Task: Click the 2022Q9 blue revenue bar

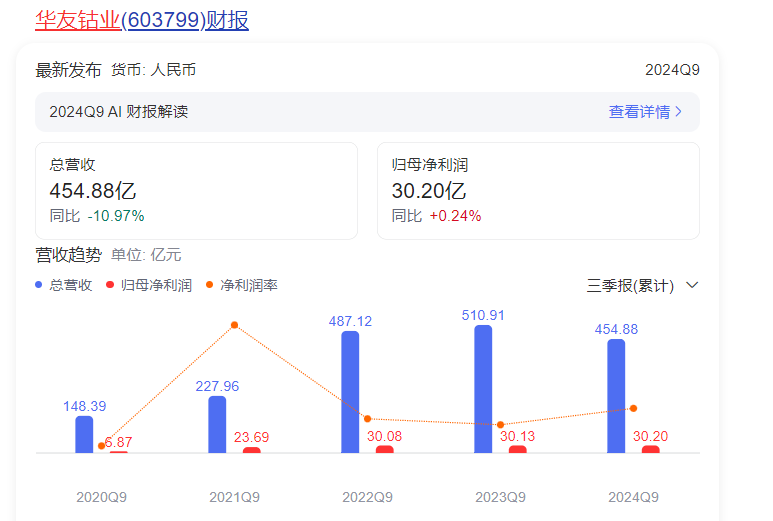Action: click(350, 392)
